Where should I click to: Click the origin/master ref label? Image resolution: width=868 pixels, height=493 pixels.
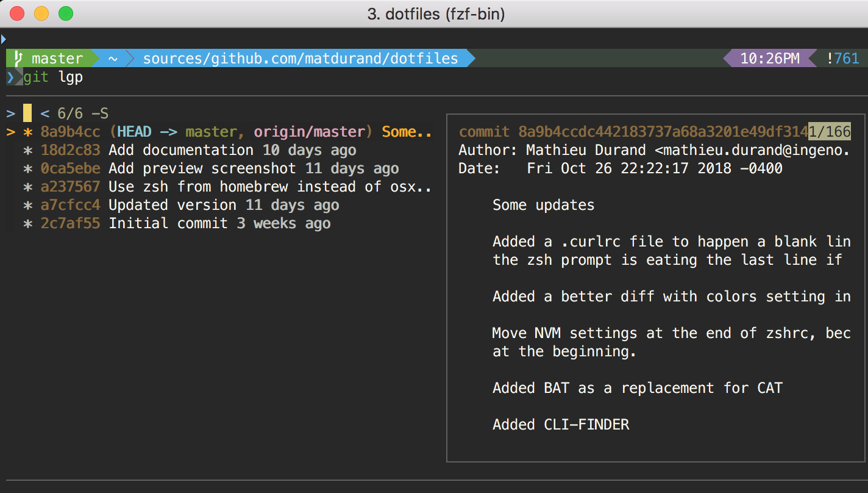(309, 132)
